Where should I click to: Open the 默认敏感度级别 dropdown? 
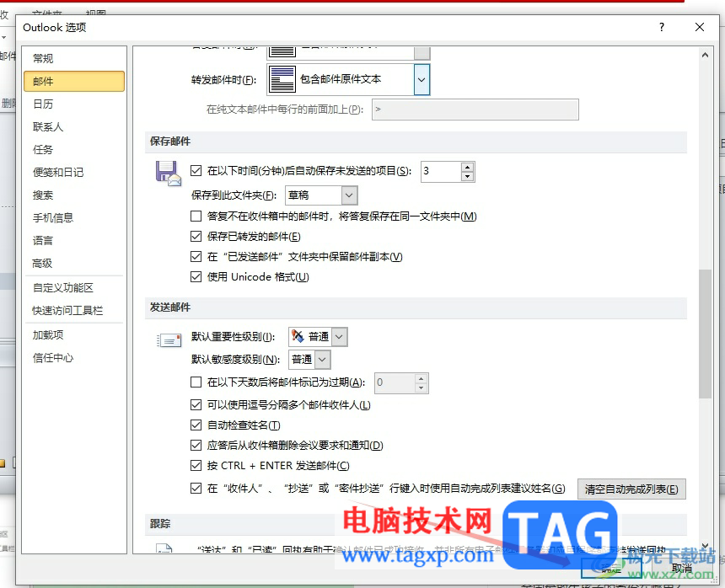323,360
